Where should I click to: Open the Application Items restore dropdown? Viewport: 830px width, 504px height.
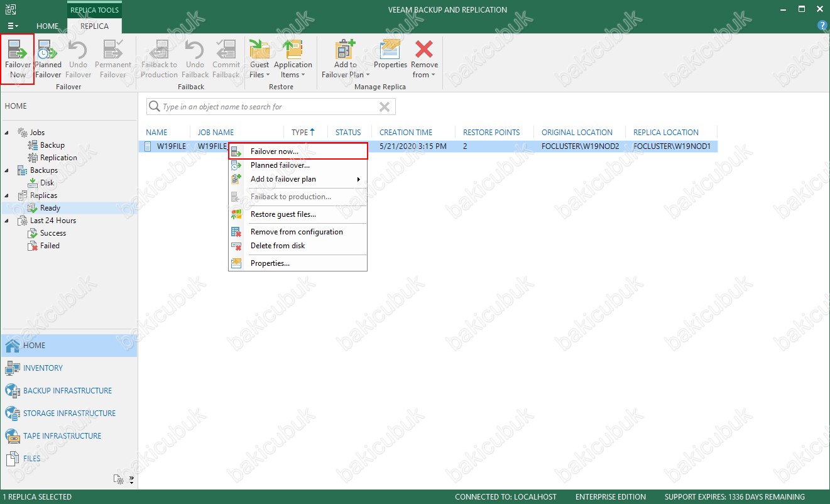[x=293, y=59]
